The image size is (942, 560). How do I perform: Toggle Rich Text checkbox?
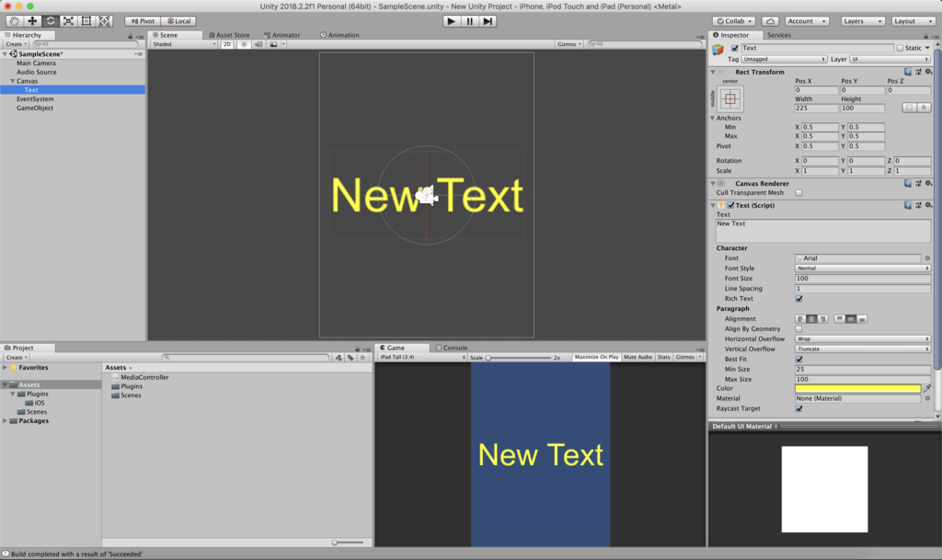click(799, 299)
